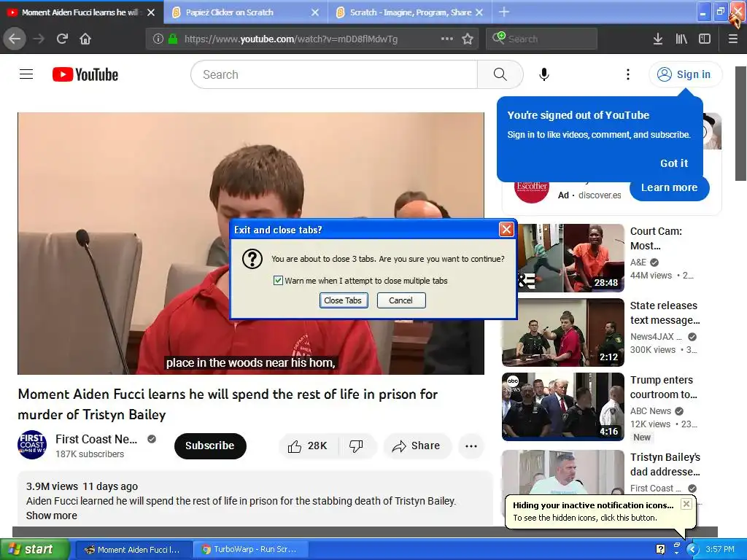747x560 pixels.
Task: Open a new browser tab
Action: tap(504, 12)
